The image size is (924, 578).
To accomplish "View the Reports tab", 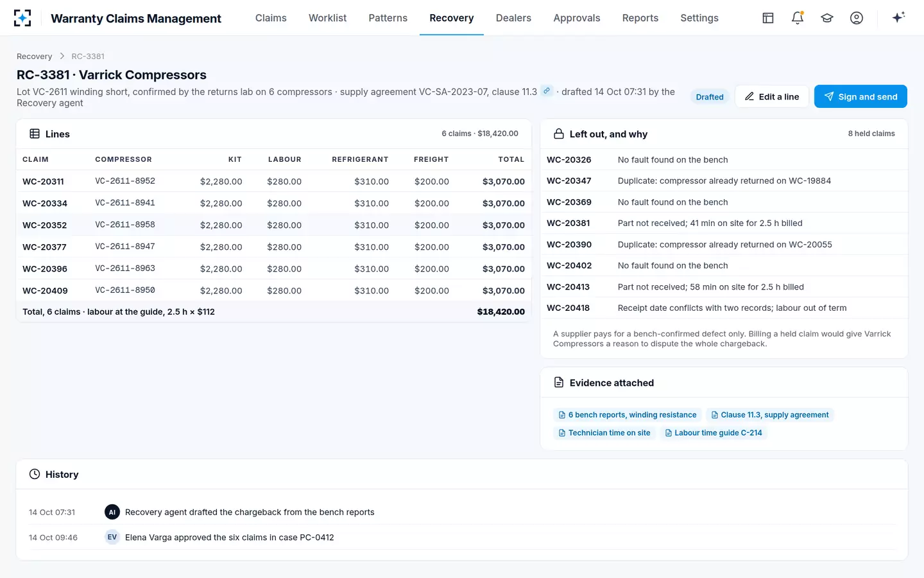I will click(640, 18).
